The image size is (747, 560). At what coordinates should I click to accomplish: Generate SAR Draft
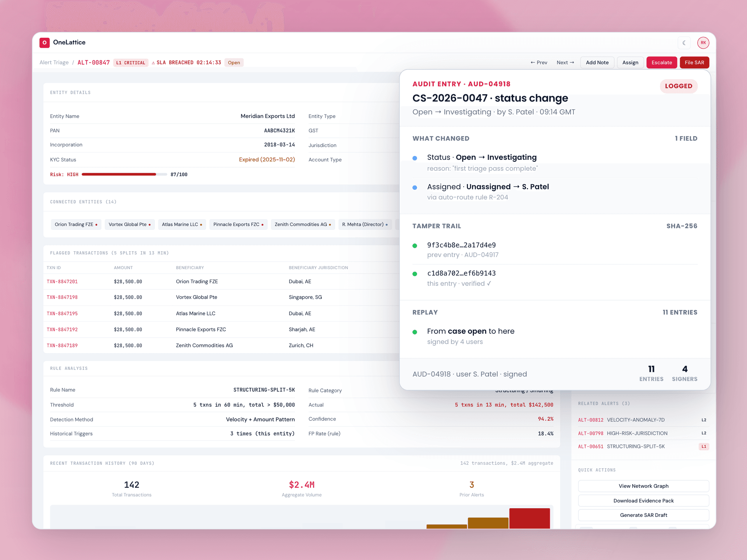click(x=644, y=515)
